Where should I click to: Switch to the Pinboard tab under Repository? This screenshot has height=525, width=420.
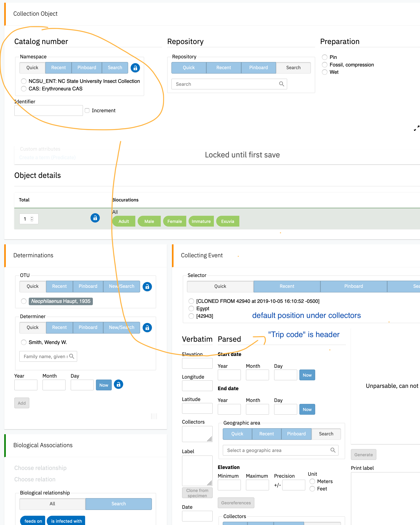(258, 68)
